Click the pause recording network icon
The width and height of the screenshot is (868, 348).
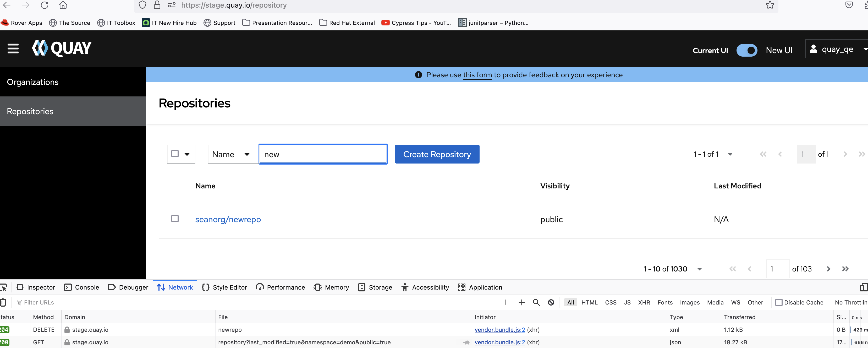point(507,302)
